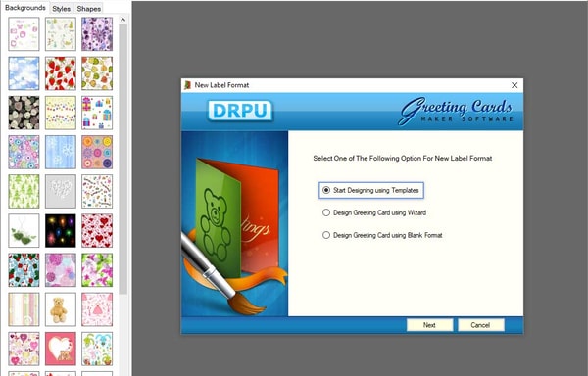Choose the orange retro circles background

pyautogui.click(x=97, y=152)
